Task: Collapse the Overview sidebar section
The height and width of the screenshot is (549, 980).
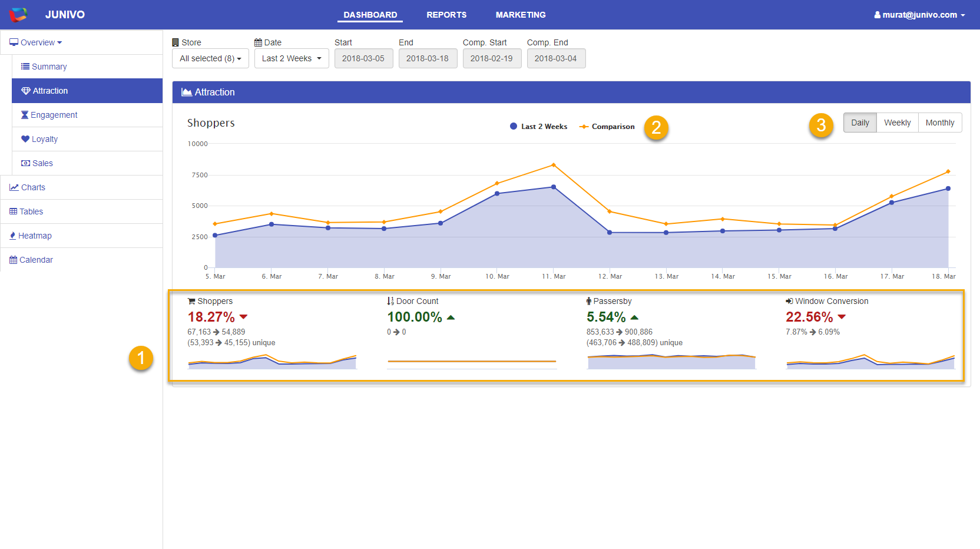Action: tap(37, 42)
